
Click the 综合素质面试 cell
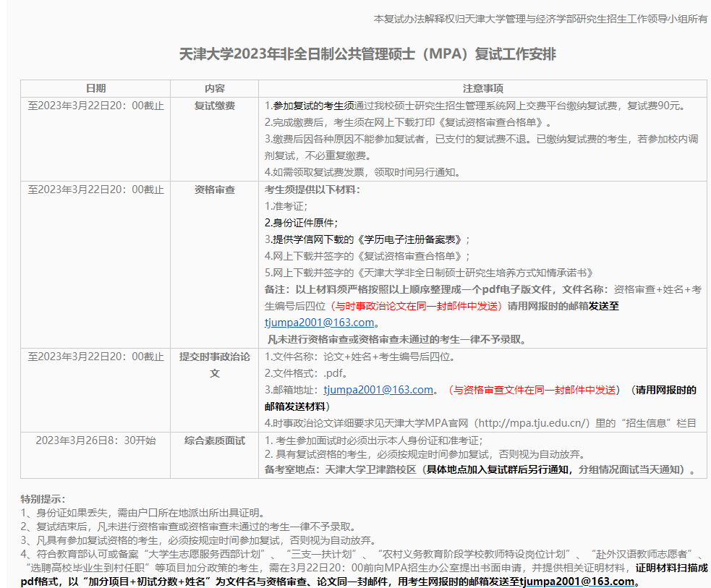[215, 440]
